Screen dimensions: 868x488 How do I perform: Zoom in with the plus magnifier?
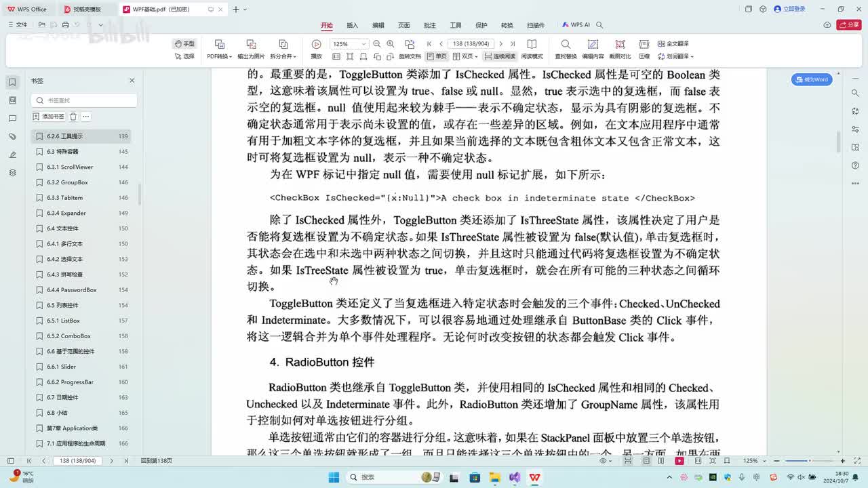391,44
